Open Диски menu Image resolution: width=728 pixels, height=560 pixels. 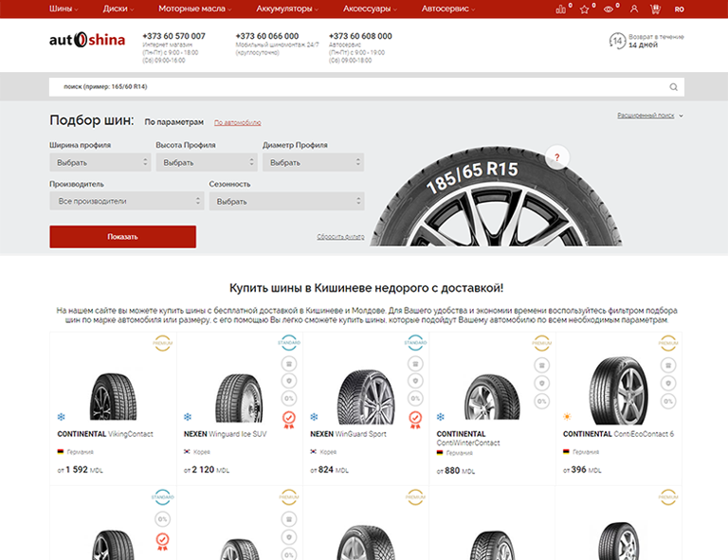118,9
